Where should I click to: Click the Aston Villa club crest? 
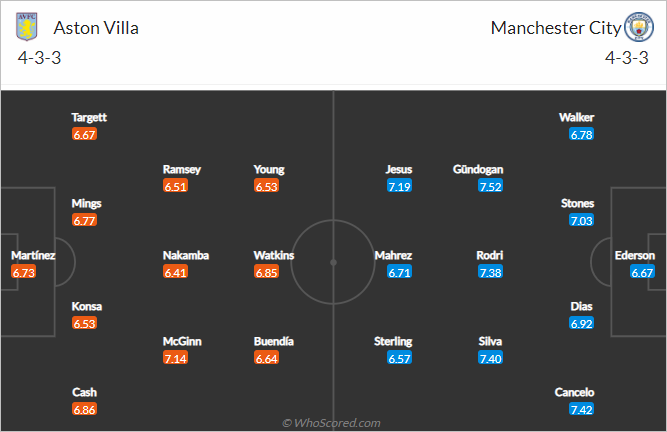coord(27,27)
